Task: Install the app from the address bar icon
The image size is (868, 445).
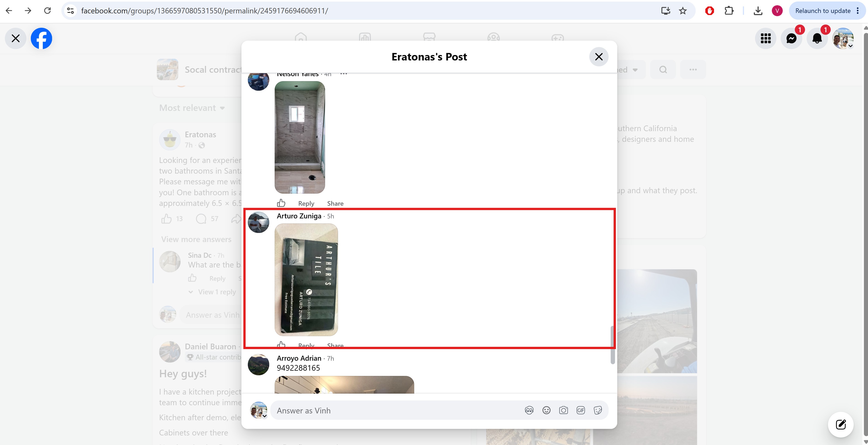Action: coord(665,11)
